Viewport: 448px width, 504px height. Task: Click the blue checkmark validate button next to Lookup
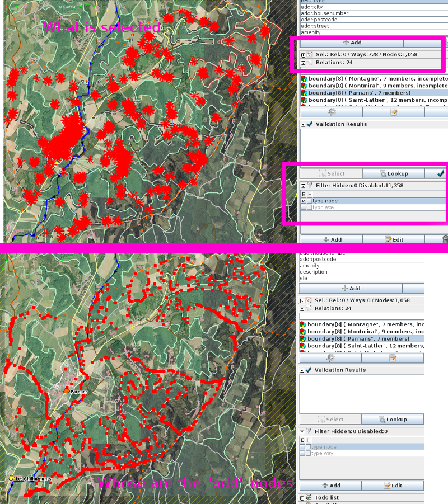440,173
